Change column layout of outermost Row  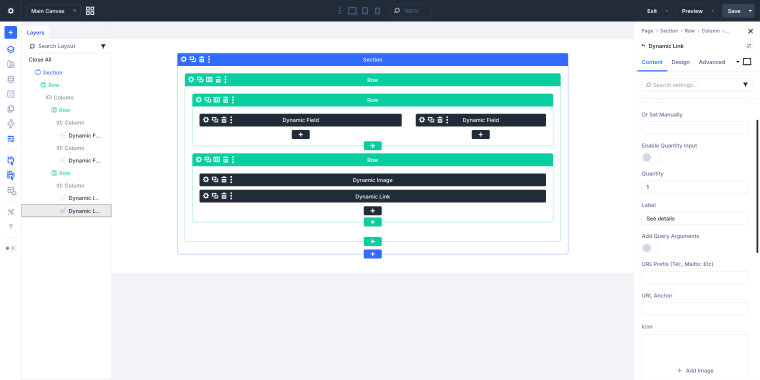(209, 79)
